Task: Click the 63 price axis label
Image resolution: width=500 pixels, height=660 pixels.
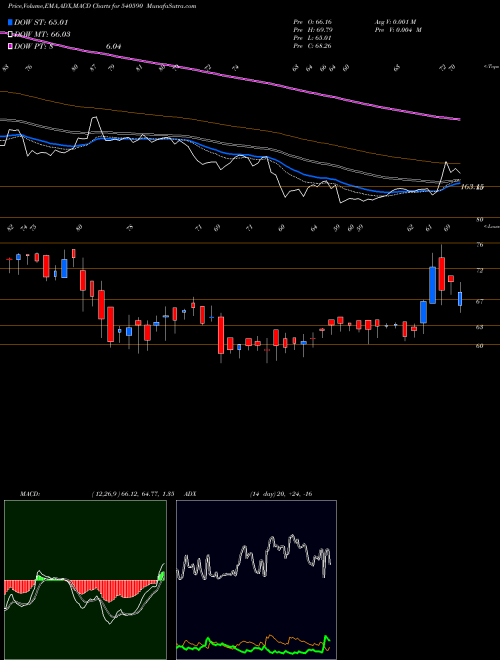Action: (x=480, y=327)
